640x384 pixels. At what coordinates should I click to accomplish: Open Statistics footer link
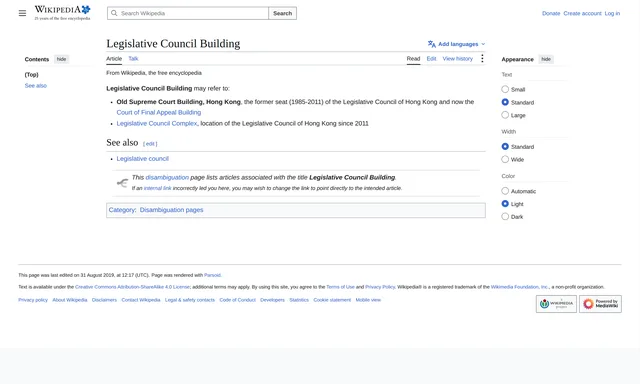point(299,300)
